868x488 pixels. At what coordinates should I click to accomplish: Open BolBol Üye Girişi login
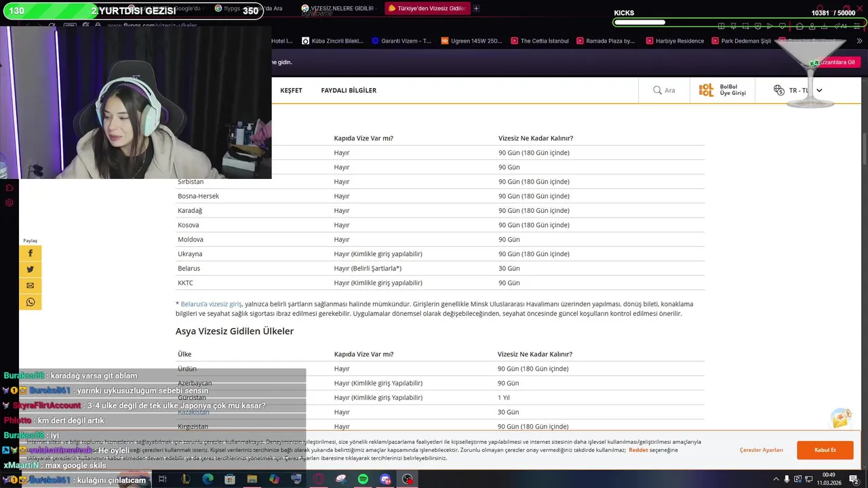point(732,90)
